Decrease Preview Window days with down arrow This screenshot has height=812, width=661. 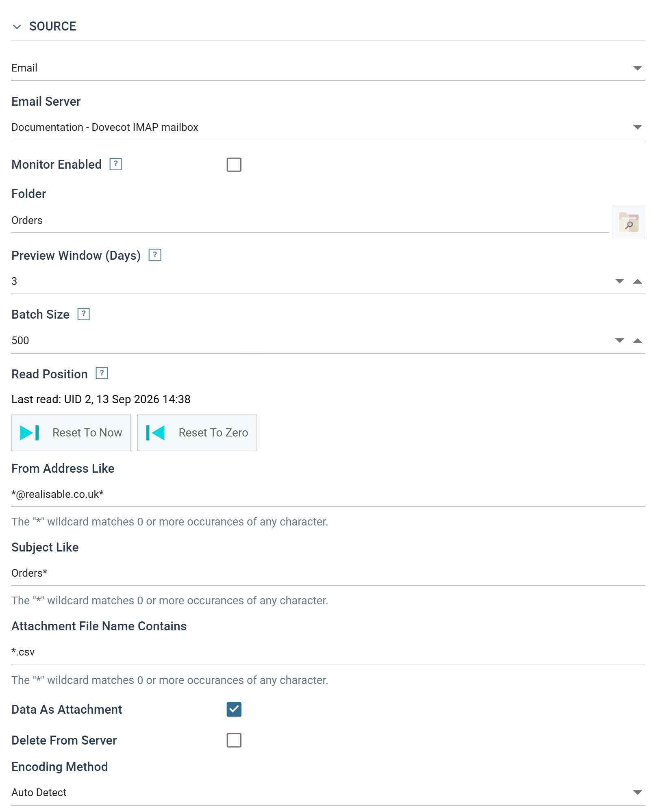(620, 281)
